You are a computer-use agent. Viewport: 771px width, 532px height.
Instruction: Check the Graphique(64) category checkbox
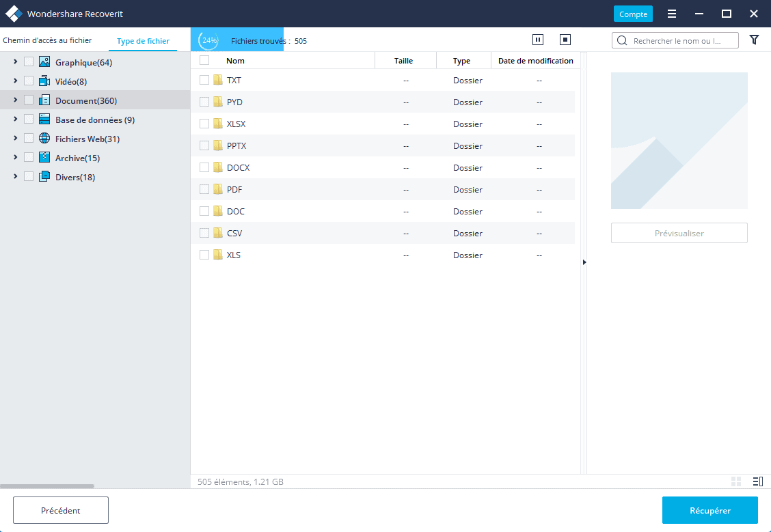click(x=29, y=62)
